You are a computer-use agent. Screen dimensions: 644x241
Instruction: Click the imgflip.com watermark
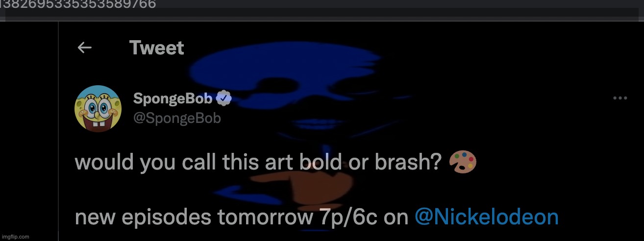pos(15,237)
